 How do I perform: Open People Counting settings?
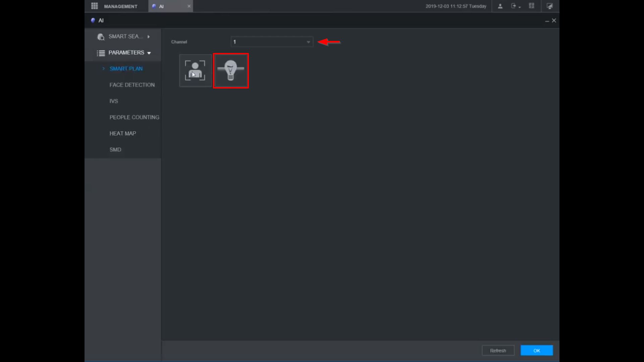pos(134,117)
